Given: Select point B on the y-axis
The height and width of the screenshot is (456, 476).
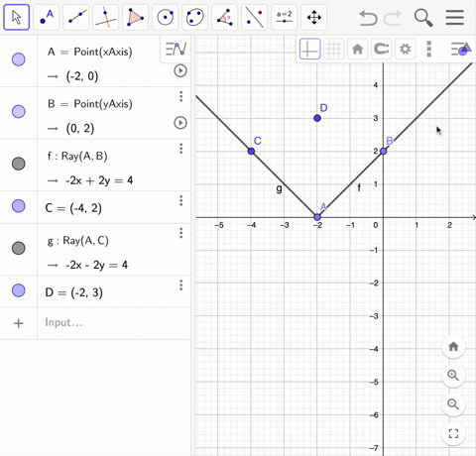Looking at the screenshot, I should coord(384,151).
